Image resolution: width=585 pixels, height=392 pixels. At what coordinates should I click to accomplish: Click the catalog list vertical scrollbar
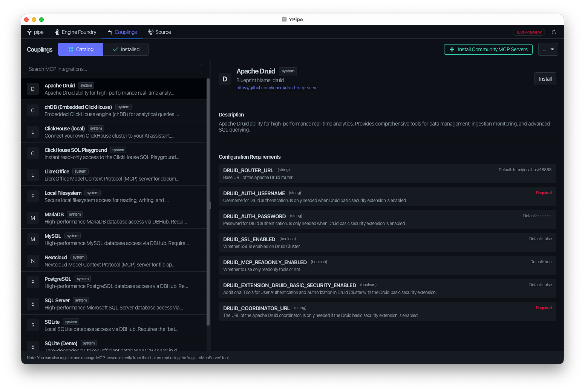(208, 202)
